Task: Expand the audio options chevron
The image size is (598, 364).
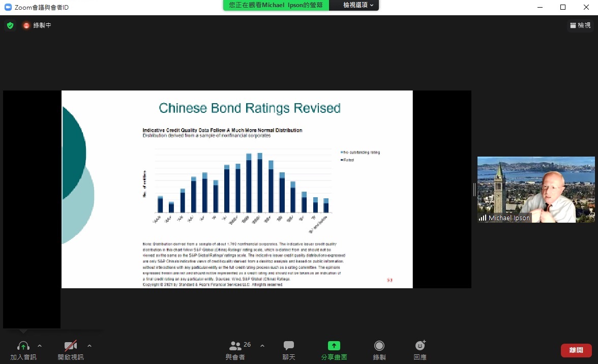Action: pyautogui.click(x=40, y=346)
